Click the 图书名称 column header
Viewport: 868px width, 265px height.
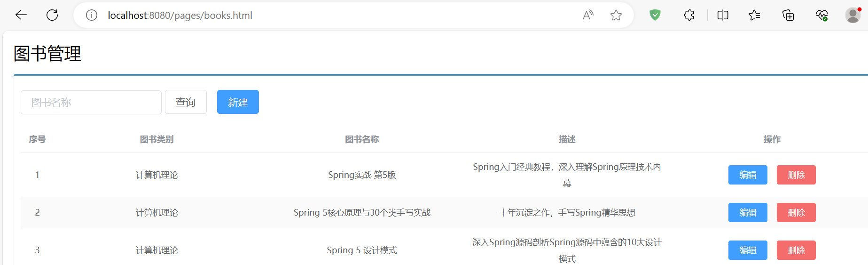pos(362,139)
